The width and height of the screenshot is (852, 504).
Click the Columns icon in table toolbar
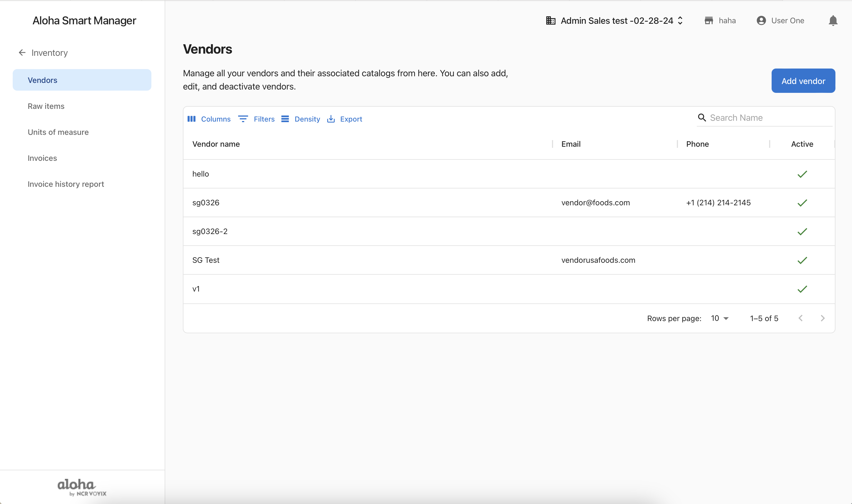point(191,119)
